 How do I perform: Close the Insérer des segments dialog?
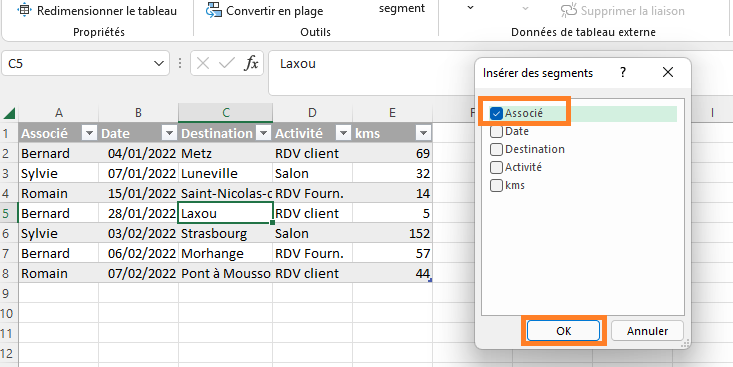[668, 72]
